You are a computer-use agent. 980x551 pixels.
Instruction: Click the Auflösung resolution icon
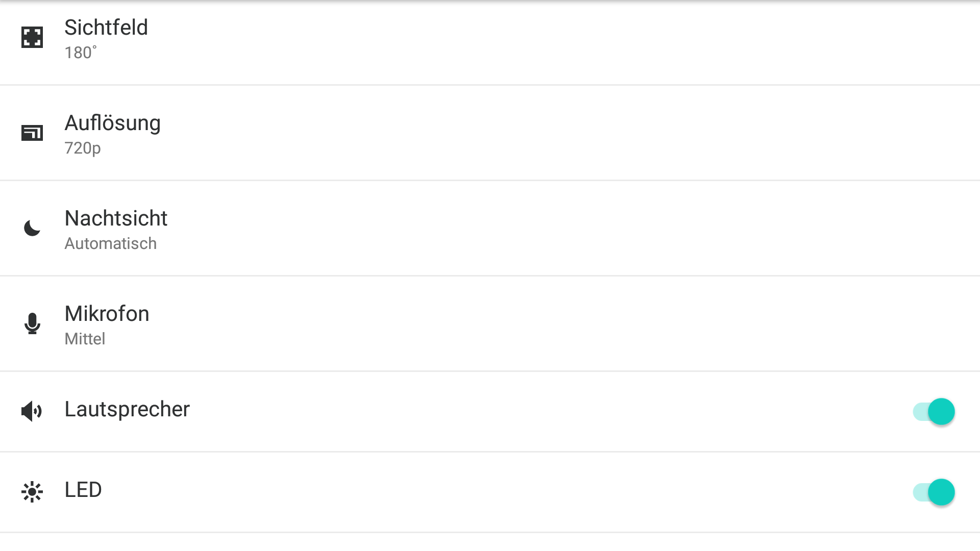click(x=32, y=133)
